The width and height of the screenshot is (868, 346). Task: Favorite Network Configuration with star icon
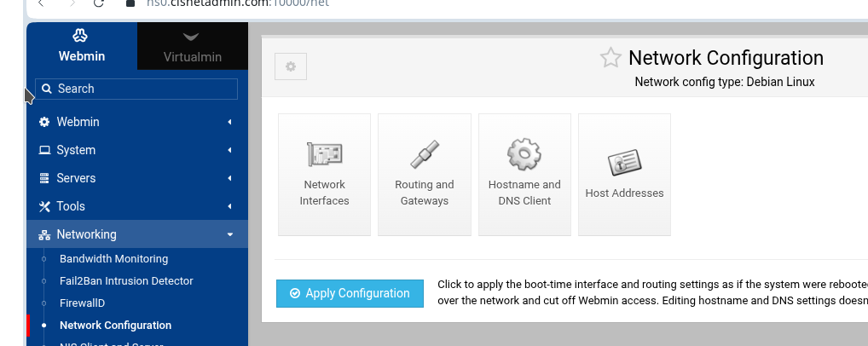[610, 58]
